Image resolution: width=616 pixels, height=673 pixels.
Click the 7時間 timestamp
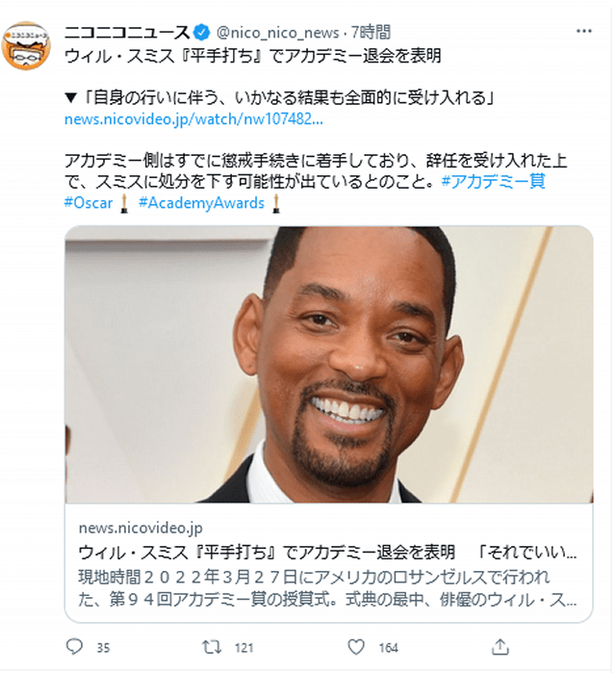[372, 32]
